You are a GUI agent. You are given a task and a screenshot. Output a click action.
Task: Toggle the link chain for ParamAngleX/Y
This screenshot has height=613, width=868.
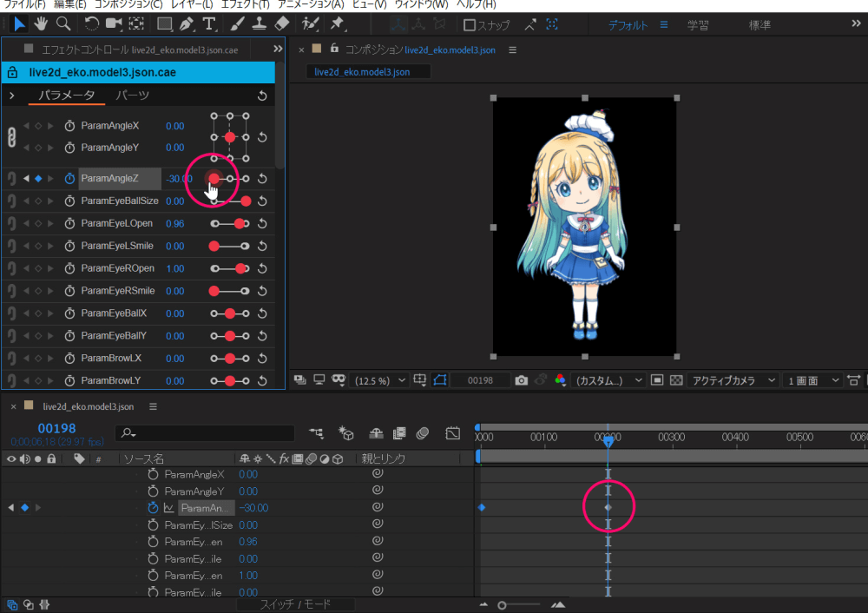[11, 137]
